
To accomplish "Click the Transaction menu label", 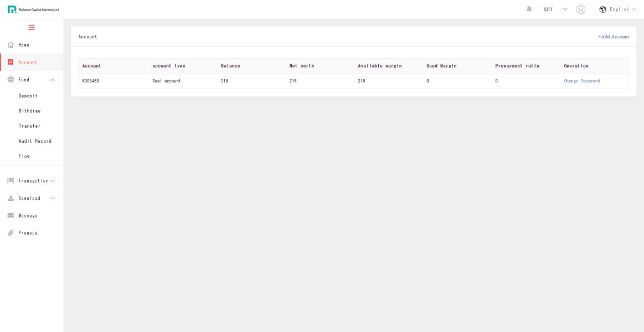I will (33, 181).
